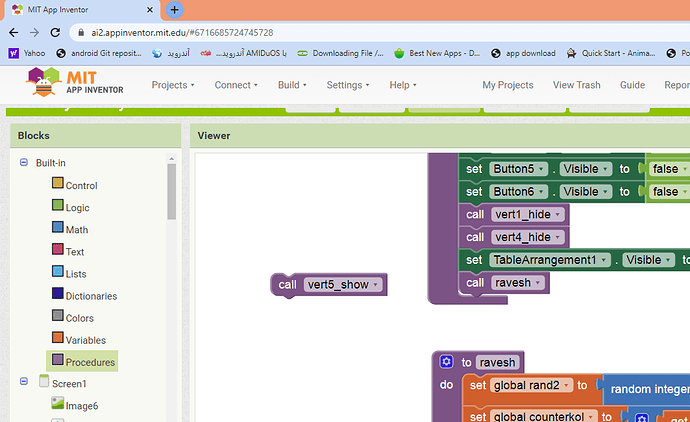The height and width of the screenshot is (422, 690).
Task: Click gear mutator icon on ravesh procedure
Action: pyautogui.click(x=446, y=362)
